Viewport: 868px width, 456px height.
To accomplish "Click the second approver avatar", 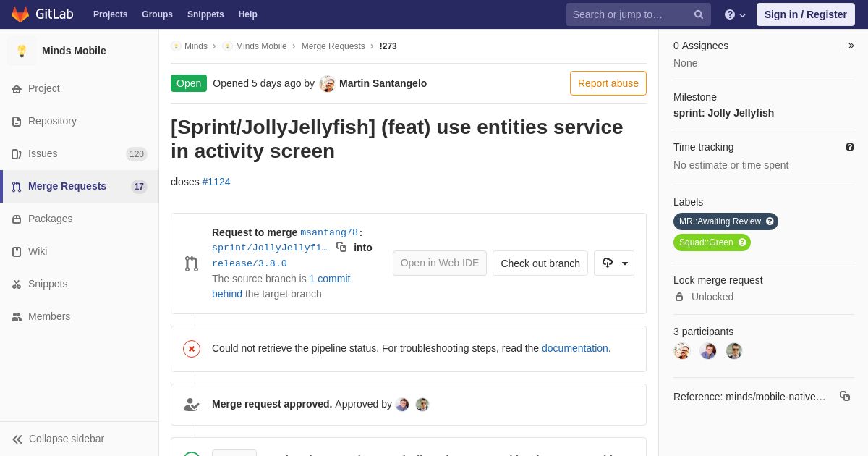I will pyautogui.click(x=422, y=405).
